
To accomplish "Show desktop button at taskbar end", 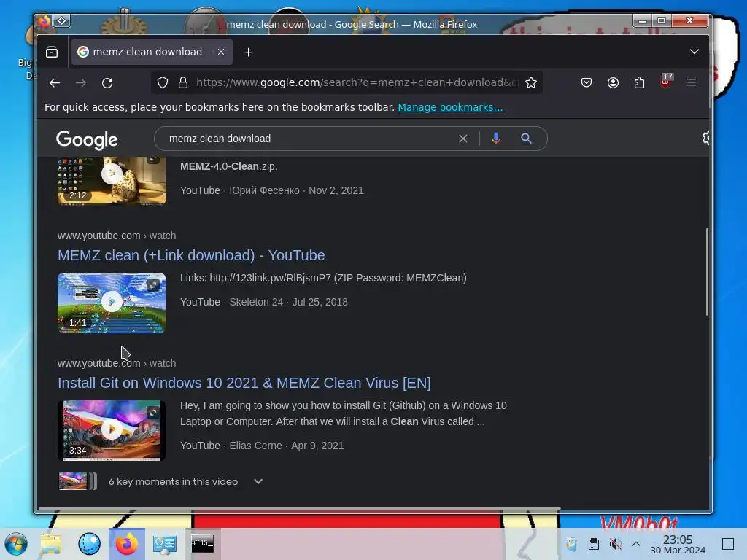I will (728, 544).
